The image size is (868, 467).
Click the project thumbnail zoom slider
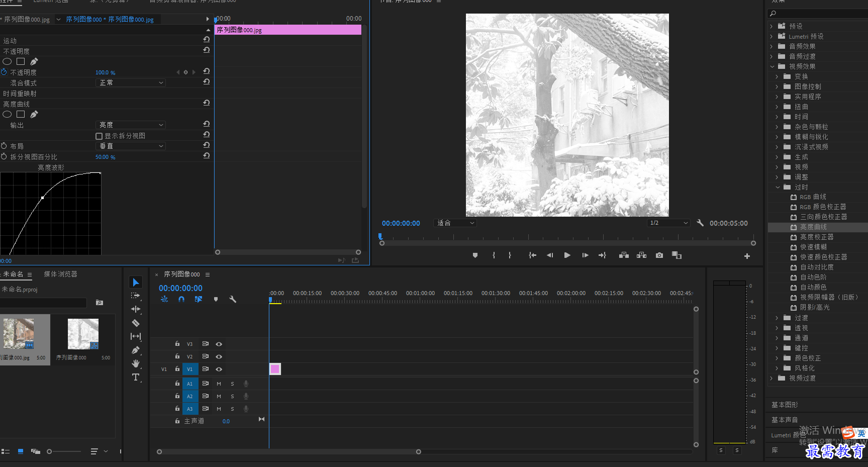(49, 451)
